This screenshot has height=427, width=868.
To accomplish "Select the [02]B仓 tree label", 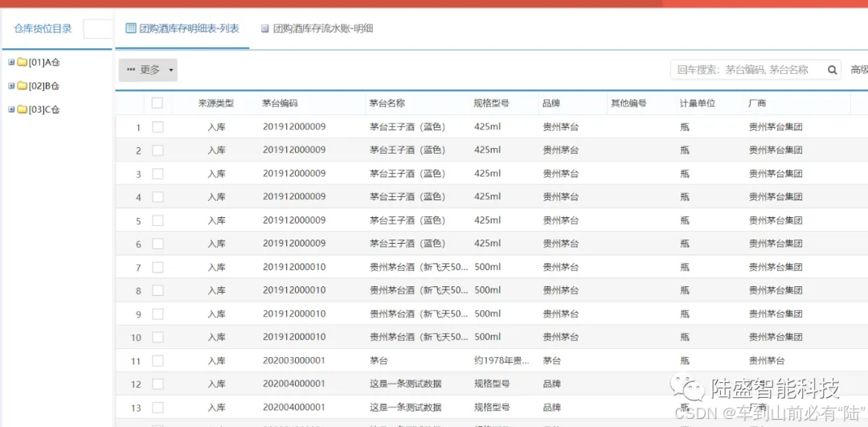I will pyautogui.click(x=44, y=86).
